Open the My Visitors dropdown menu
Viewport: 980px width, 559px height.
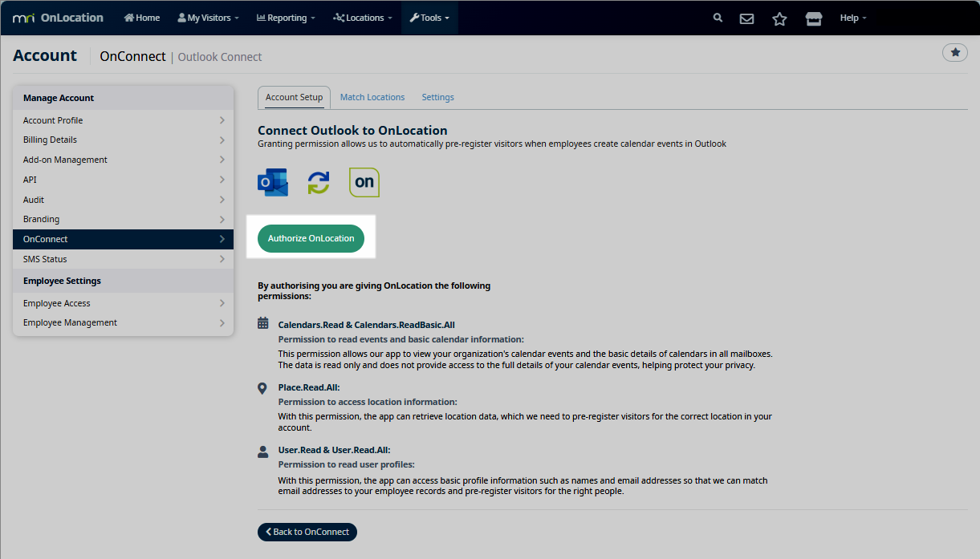coord(208,18)
